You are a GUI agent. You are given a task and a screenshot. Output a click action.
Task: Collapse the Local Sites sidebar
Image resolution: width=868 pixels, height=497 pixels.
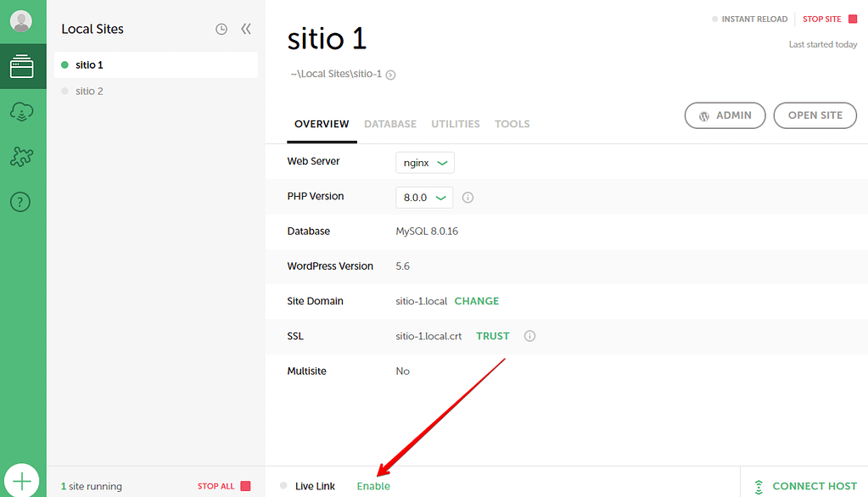coord(246,29)
